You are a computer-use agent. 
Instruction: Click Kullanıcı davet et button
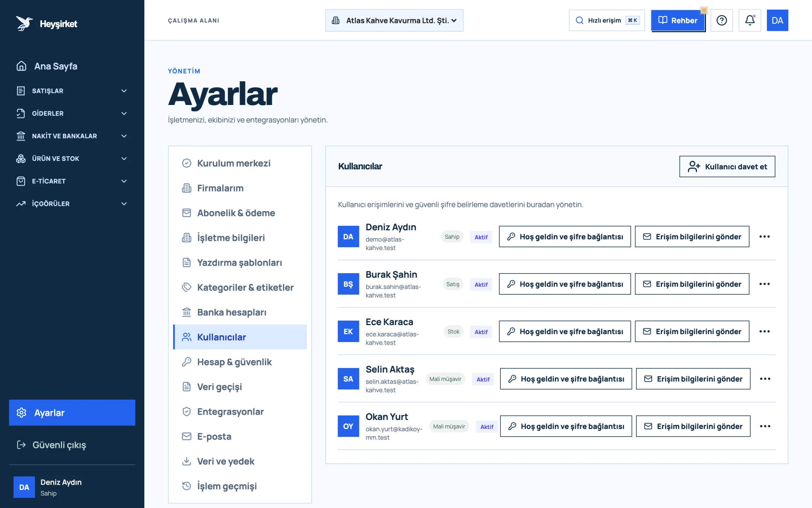727,167
